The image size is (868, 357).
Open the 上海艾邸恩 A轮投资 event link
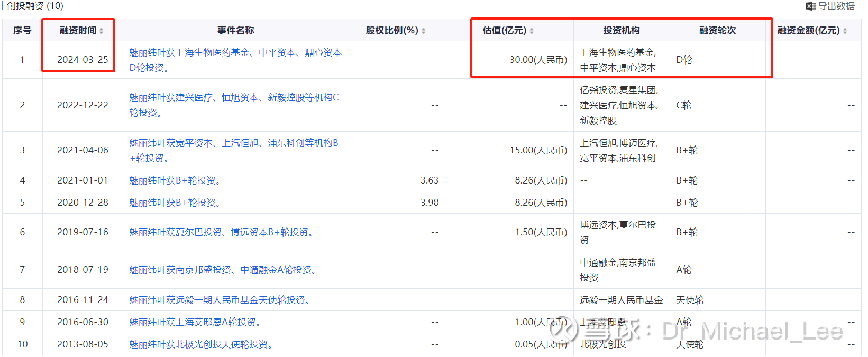[x=196, y=322]
